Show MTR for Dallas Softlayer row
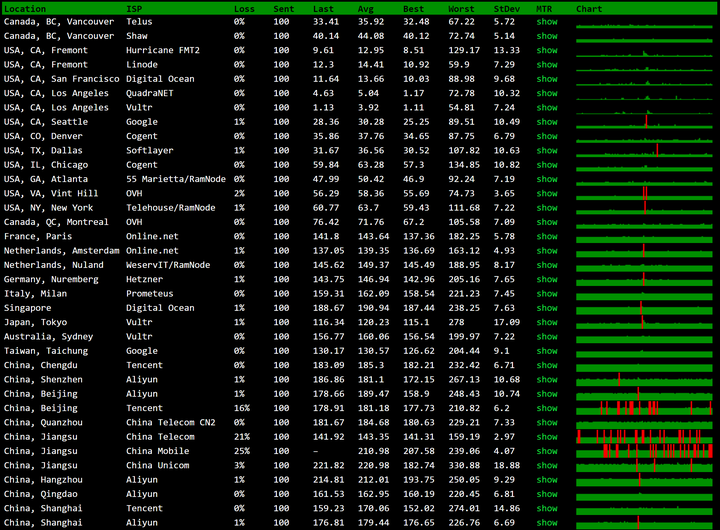The height and width of the screenshot is (530, 720). [x=547, y=150]
